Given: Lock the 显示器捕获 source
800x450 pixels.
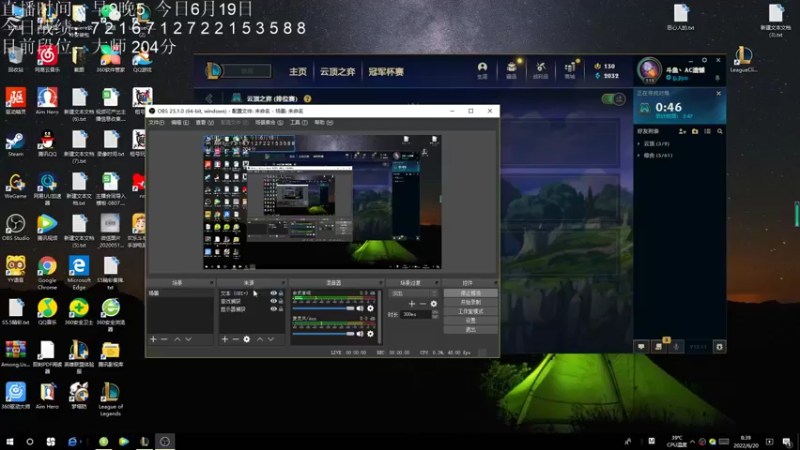Looking at the screenshot, I should point(281,309).
